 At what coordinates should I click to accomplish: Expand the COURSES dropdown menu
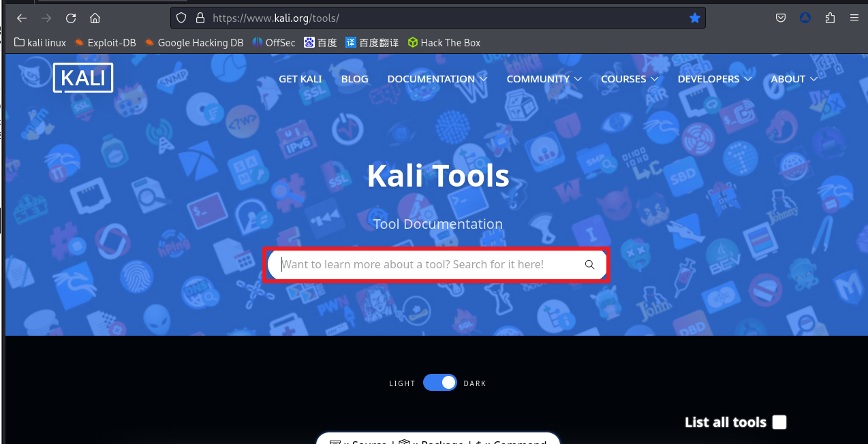click(x=630, y=79)
